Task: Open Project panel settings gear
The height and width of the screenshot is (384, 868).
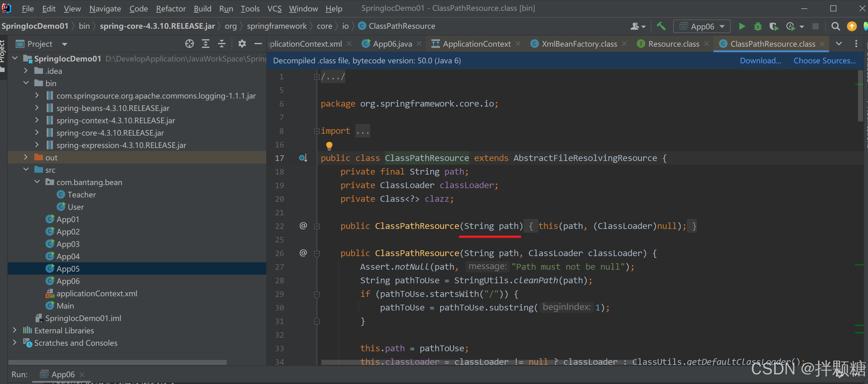Action: pos(242,44)
